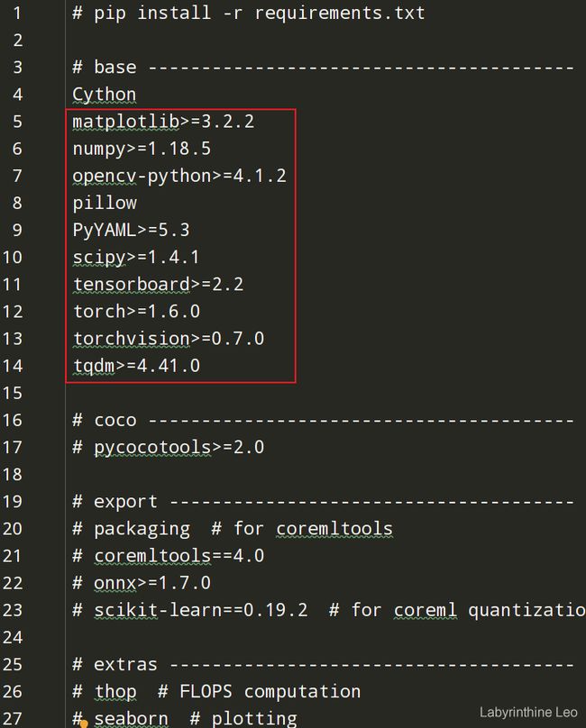Click on 'numpy>=1.18.5' text
Viewport: 586px width, 728px height.
tap(142, 149)
